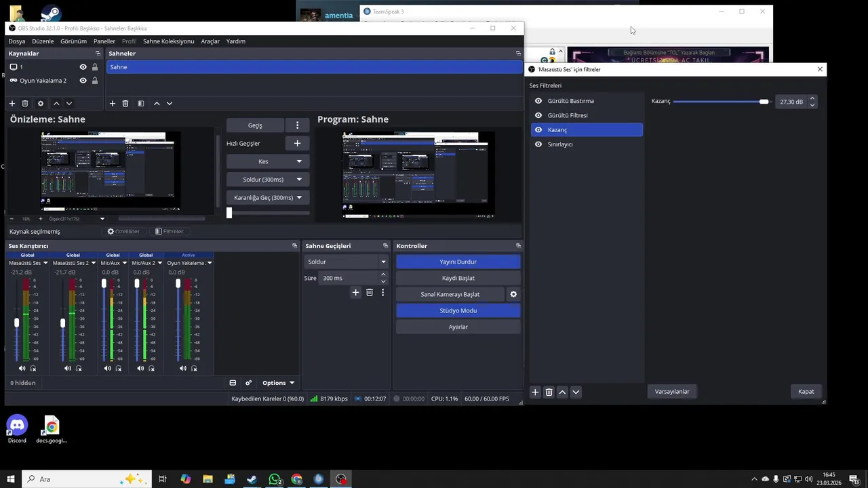Move source up in Kaynaklar panel
The width and height of the screenshot is (868, 488).
pos(56,103)
